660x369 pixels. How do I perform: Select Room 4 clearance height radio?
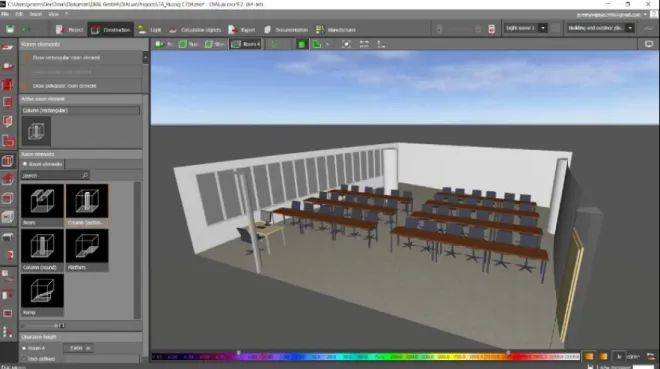[24, 348]
